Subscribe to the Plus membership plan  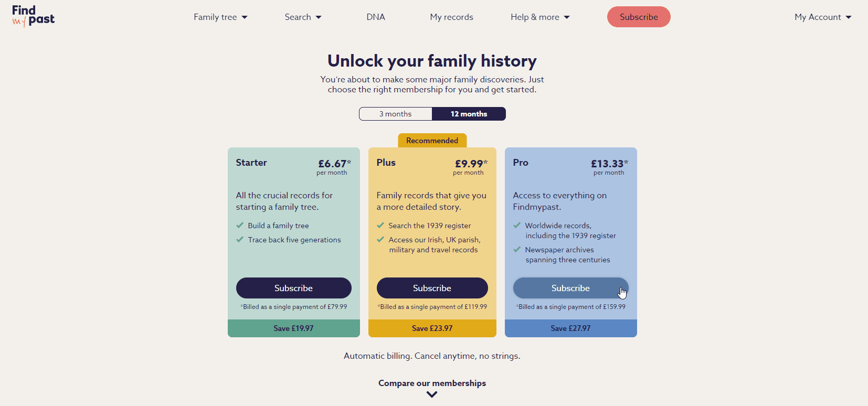click(x=432, y=288)
